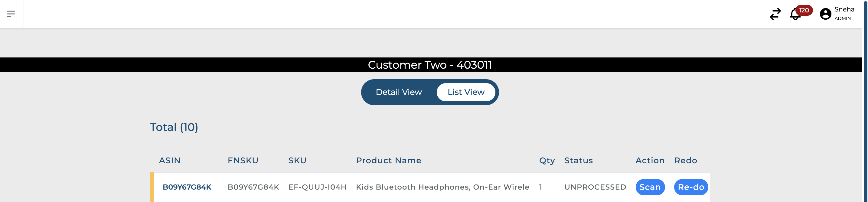Click the Product Name column header

pyautogui.click(x=389, y=161)
